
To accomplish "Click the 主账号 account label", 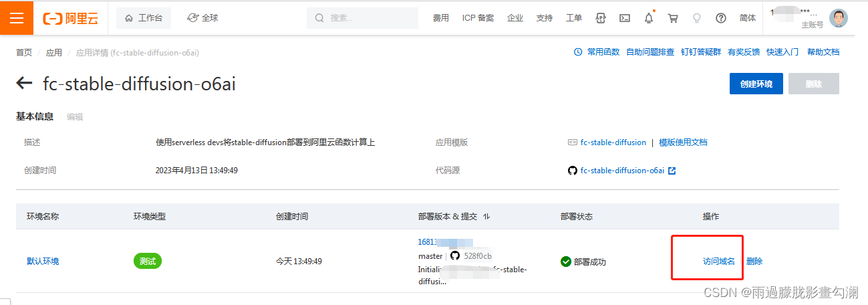I will (x=813, y=25).
